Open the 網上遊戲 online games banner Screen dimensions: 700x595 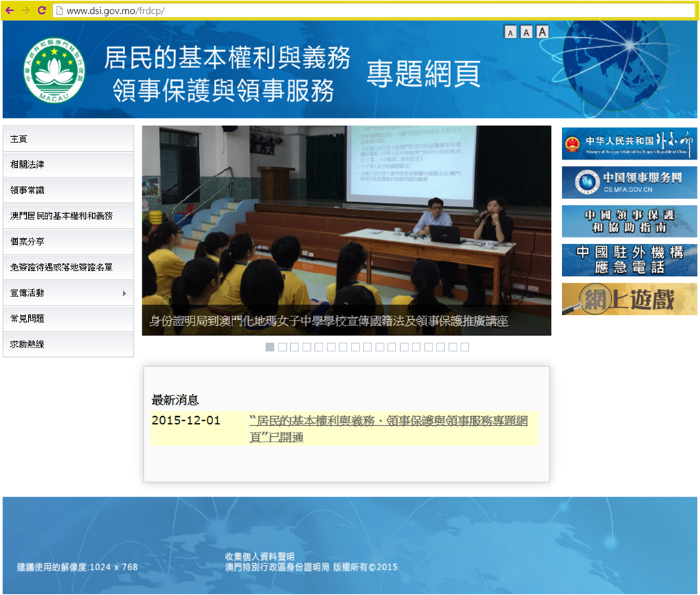pos(629,299)
